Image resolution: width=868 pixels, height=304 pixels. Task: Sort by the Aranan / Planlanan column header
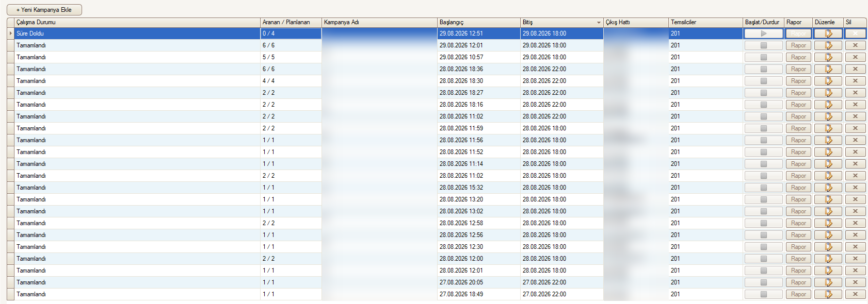click(x=291, y=22)
